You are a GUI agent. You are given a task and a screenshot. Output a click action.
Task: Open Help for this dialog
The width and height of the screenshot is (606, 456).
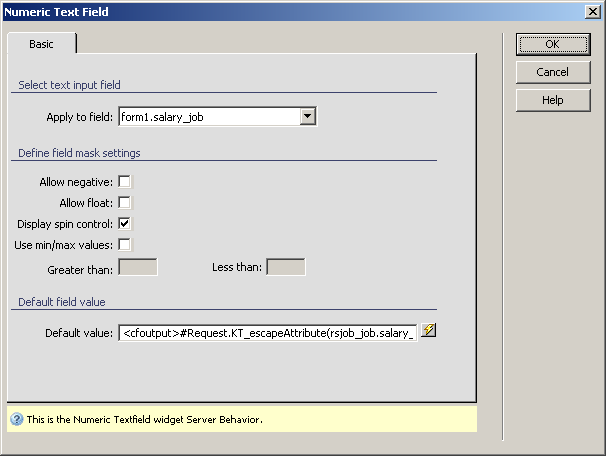[x=552, y=100]
